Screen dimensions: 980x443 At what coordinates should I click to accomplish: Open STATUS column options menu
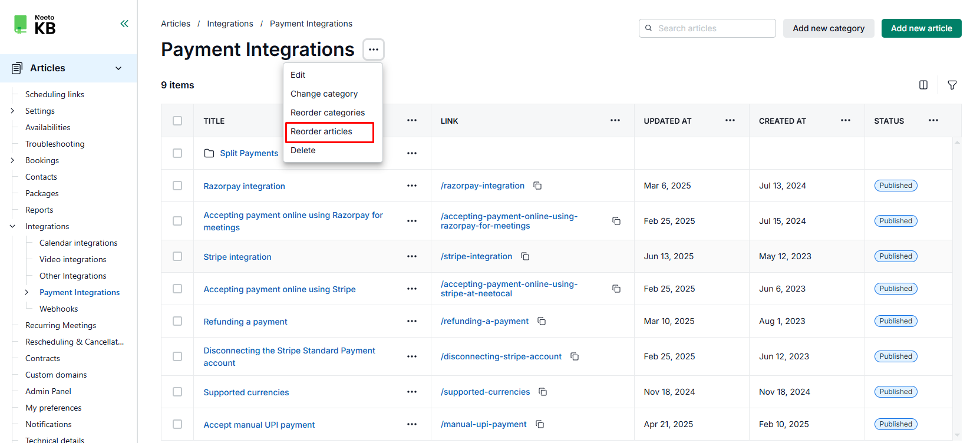pyautogui.click(x=933, y=120)
